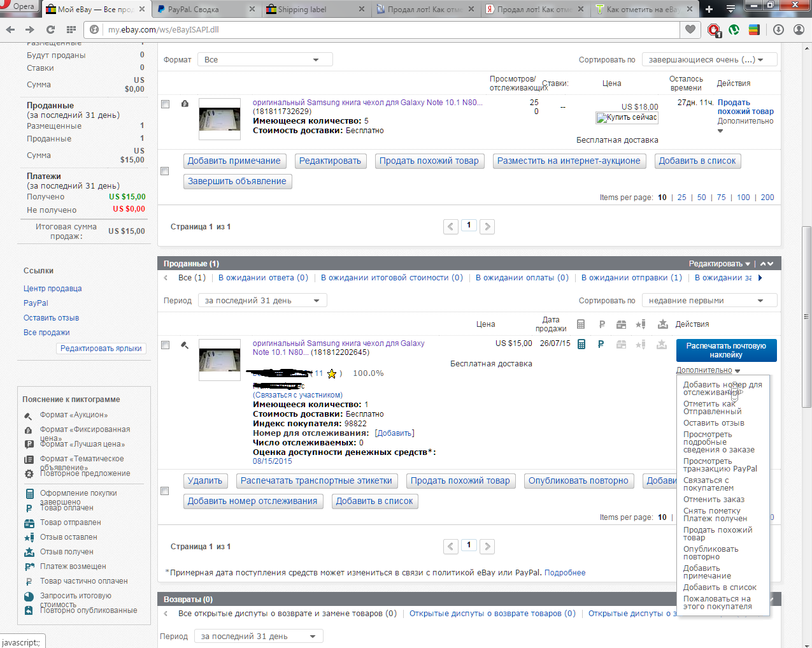
Task: Expand Редактировать menu in Sold header
Action: click(720, 264)
